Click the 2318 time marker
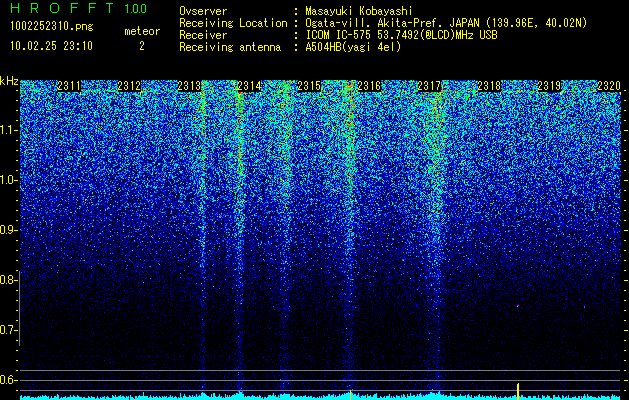The height and width of the screenshot is (400, 629). point(489,86)
